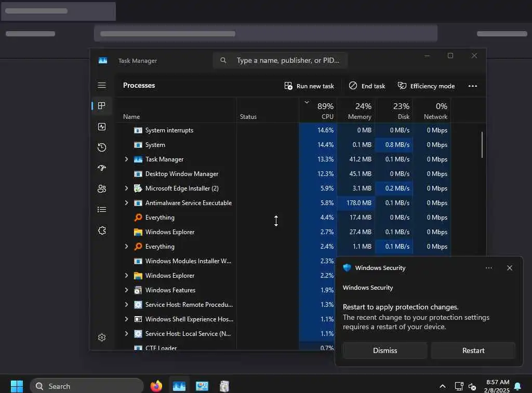Click the Task Manager app icon in title bar
The image size is (532, 393).
tap(103, 60)
